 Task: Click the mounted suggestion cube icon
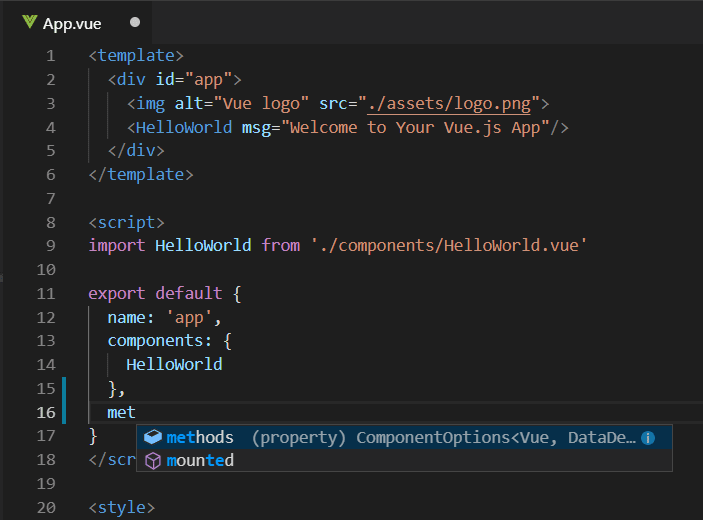pyautogui.click(x=153, y=460)
